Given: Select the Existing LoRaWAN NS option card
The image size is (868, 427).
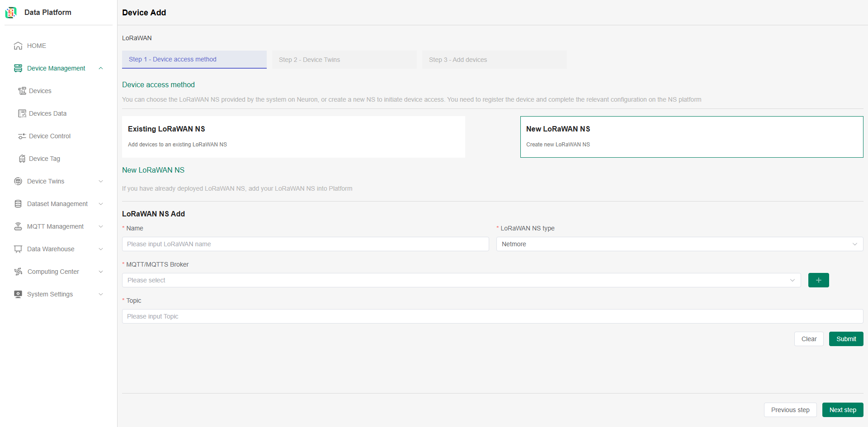Looking at the screenshot, I should click(293, 137).
